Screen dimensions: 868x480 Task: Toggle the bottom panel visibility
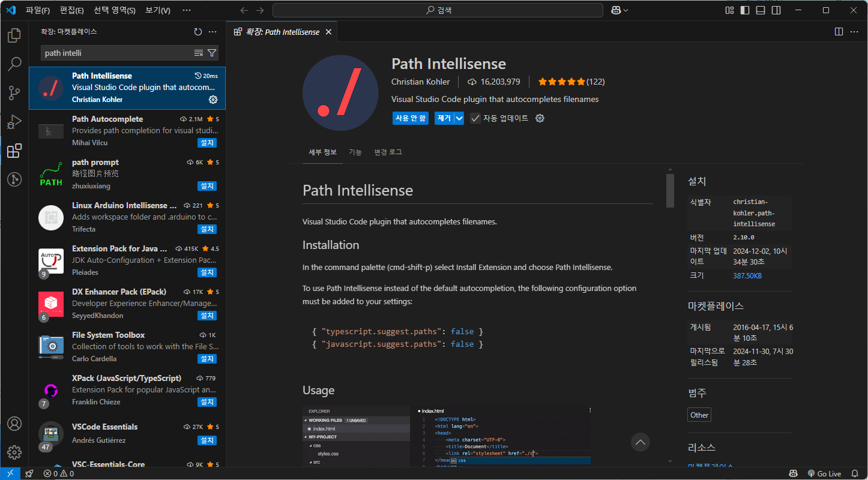pyautogui.click(x=761, y=10)
